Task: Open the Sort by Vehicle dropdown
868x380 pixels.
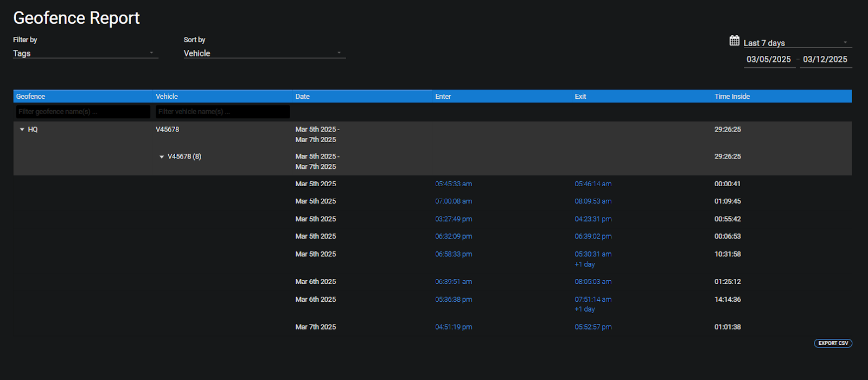Action: [264, 53]
